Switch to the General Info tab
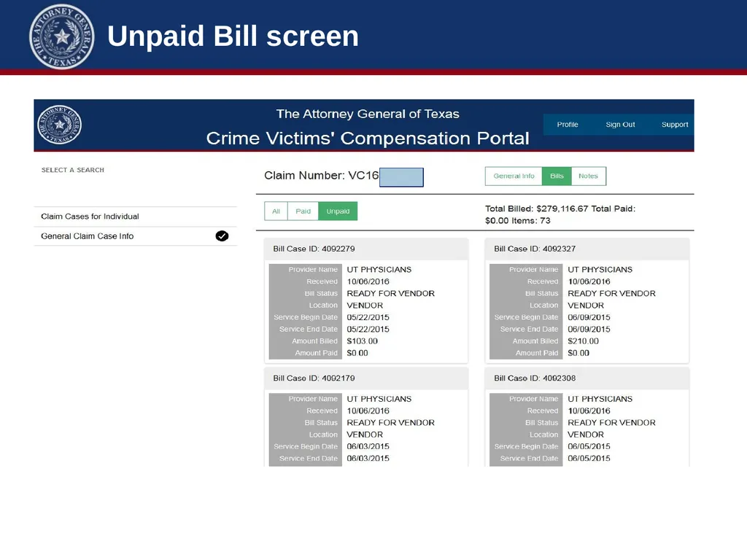This screenshot has height=560, width=747. (x=514, y=176)
